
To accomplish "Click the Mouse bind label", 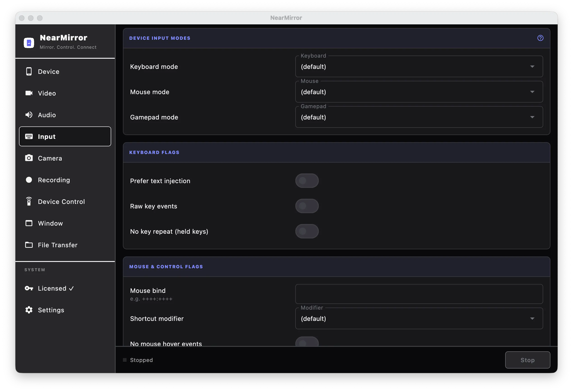I will point(148,290).
